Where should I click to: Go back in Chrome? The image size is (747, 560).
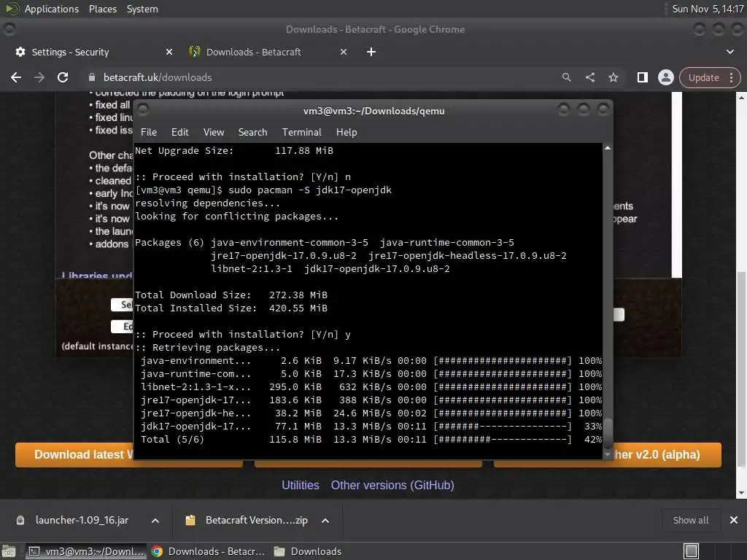pyautogui.click(x=16, y=77)
